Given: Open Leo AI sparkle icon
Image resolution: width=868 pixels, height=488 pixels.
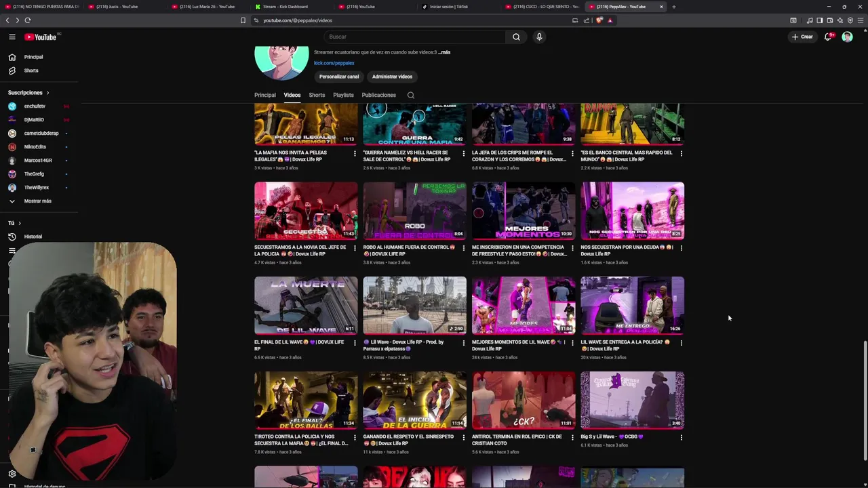Looking at the screenshot, I should click(840, 20).
